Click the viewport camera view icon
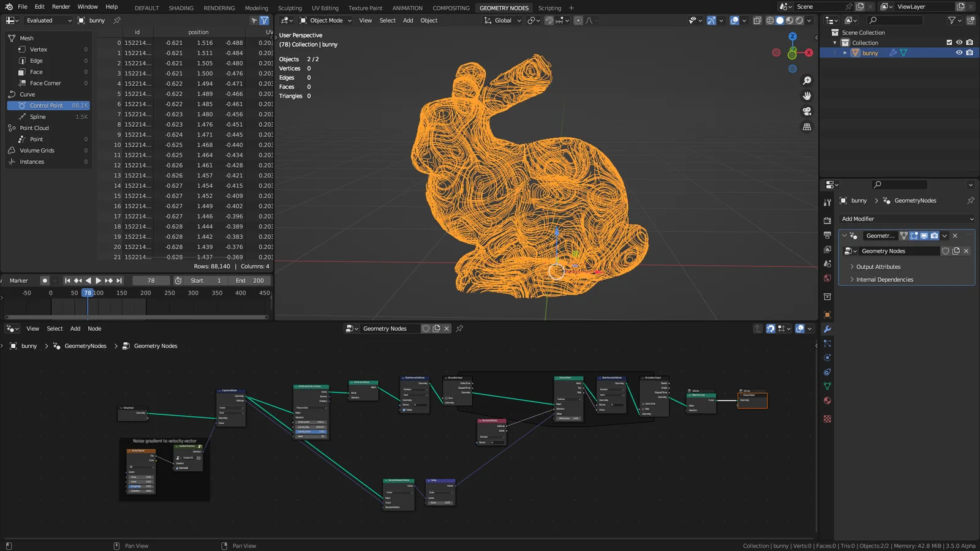Screen dimensions: 980x551 (x=807, y=111)
